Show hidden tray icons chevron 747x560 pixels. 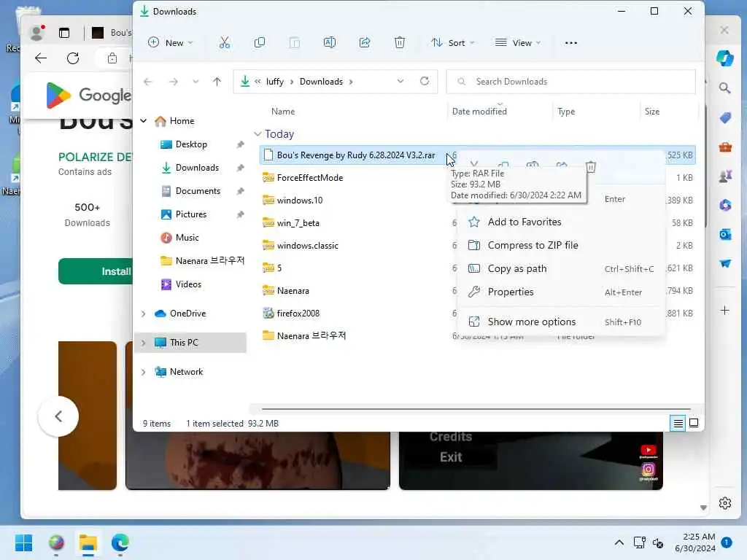619,542
